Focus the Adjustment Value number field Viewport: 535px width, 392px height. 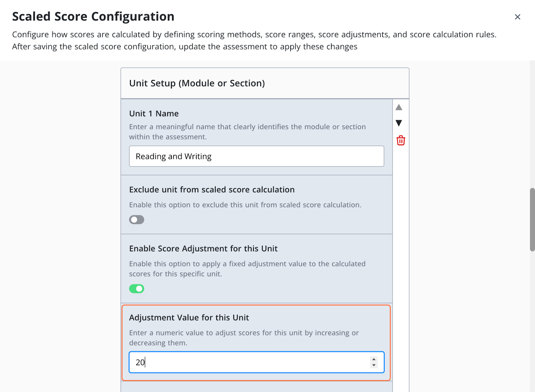click(247, 362)
